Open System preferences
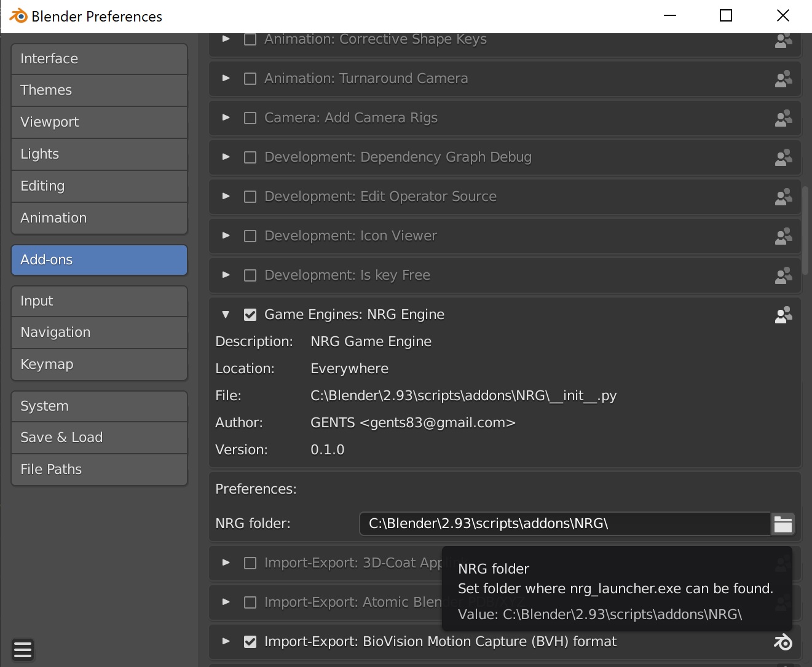The image size is (812, 667). [x=99, y=406]
